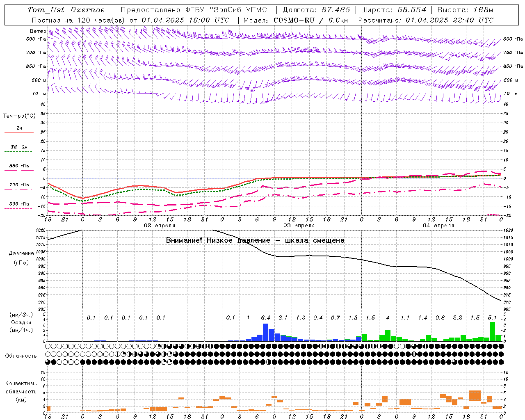Click the '700 гПа' temperature legend entry
Screen dimensions: 525x420
coord(19,185)
